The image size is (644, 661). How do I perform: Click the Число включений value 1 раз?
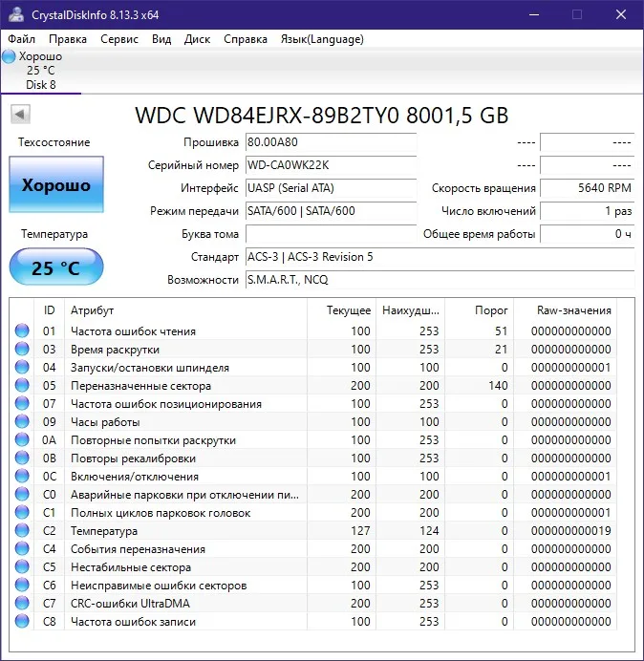587,211
